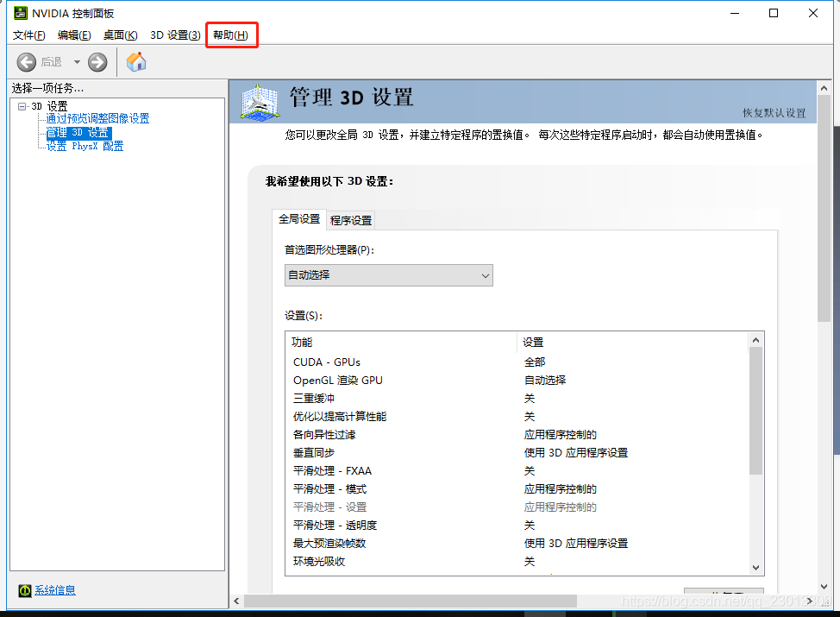Select 通过预览调整图像设置 in tree
Screen dimensions: 840x617
coord(97,118)
